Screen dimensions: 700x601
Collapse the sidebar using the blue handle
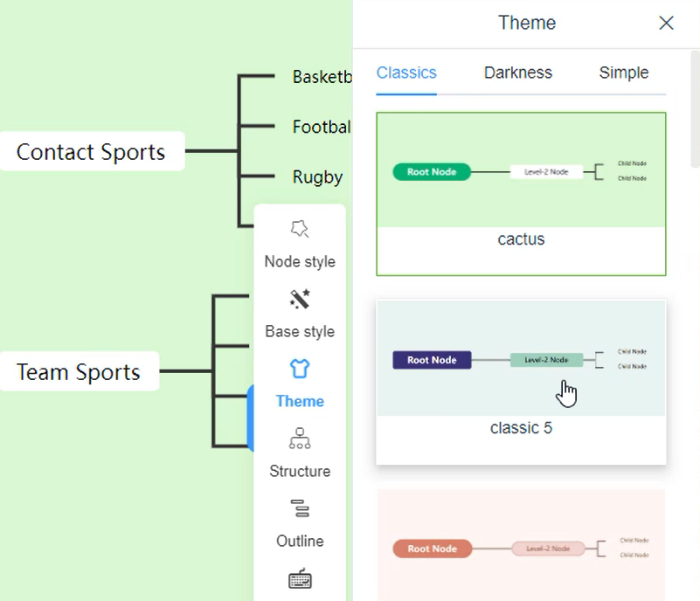click(251, 418)
